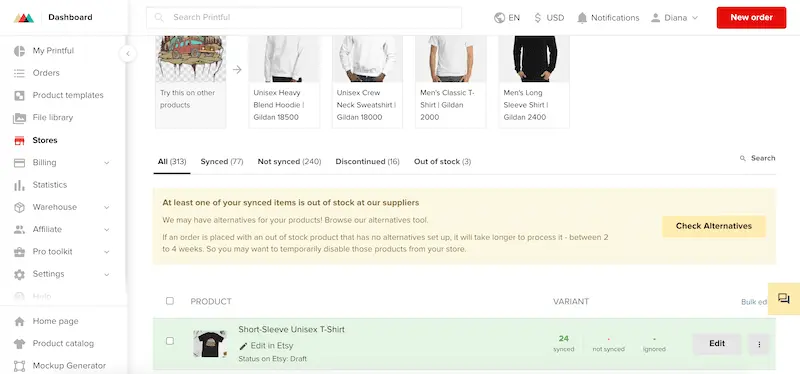Check the Short-Sleeve Unisex T-Shirt checkbox
This screenshot has width=800, height=374.
coord(170,341)
